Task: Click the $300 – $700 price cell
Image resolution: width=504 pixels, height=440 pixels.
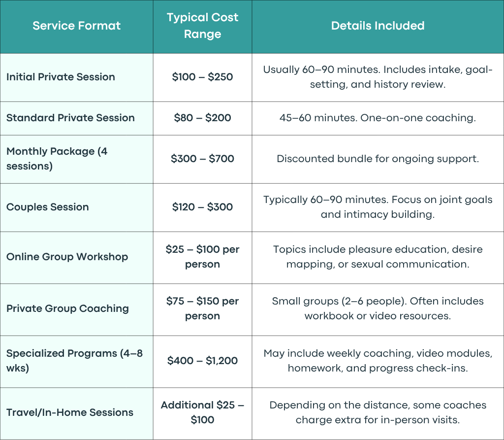Action: pyautogui.click(x=202, y=159)
